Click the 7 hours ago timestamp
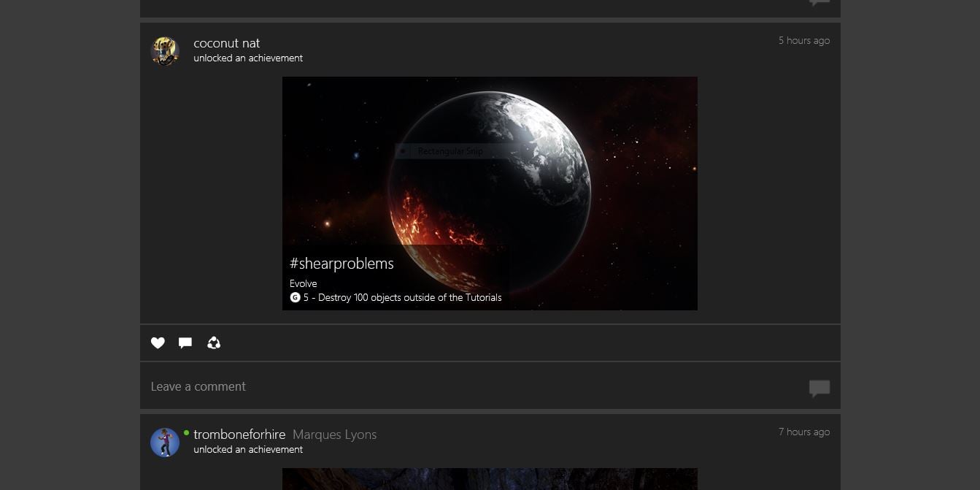 [x=804, y=432]
